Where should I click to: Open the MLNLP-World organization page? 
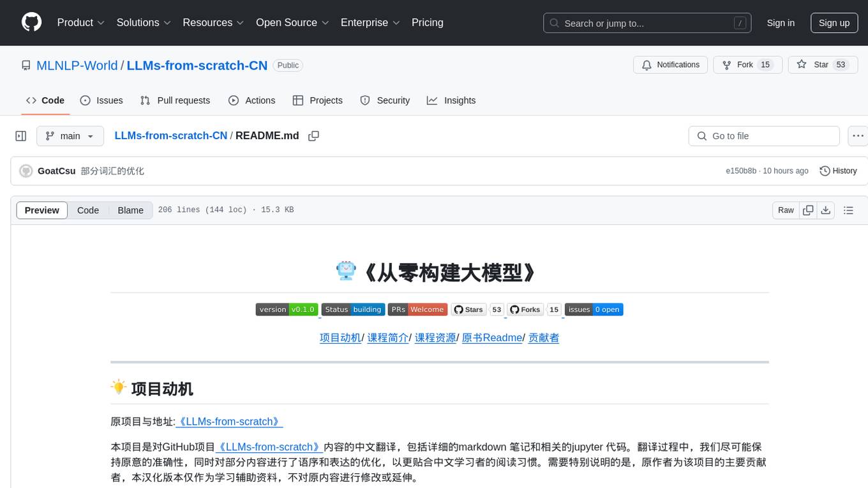coord(77,65)
